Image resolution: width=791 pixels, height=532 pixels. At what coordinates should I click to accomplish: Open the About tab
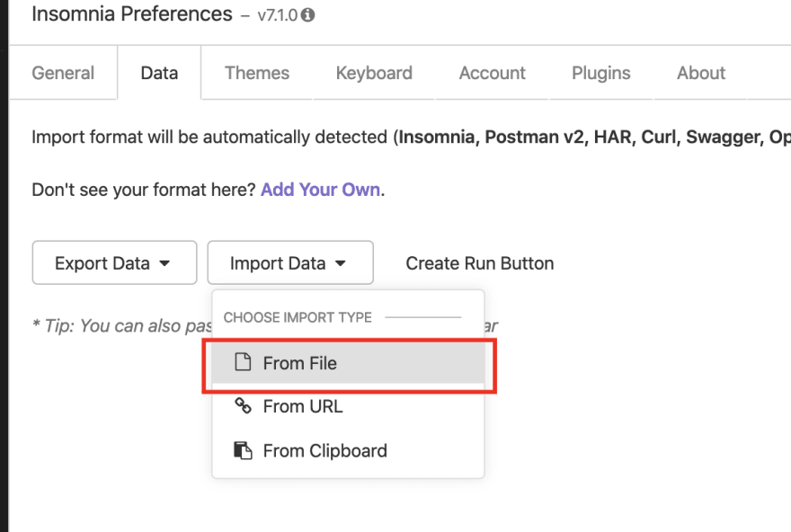[701, 73]
